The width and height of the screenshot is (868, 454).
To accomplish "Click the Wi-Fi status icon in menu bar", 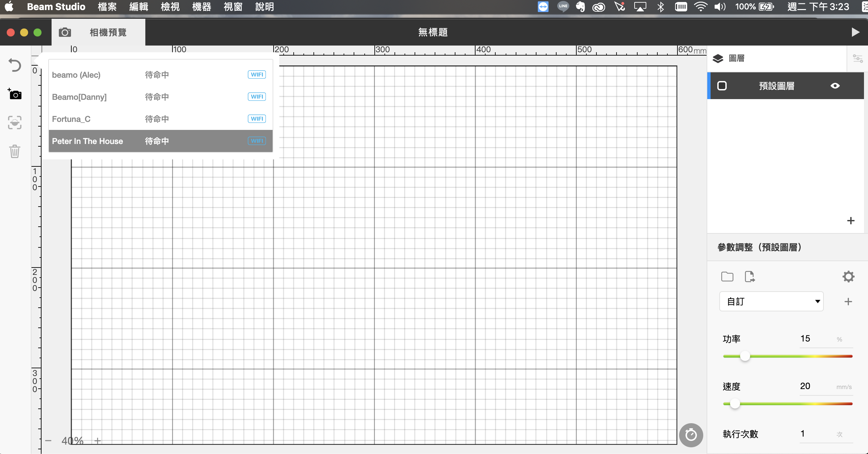I will tap(701, 6).
